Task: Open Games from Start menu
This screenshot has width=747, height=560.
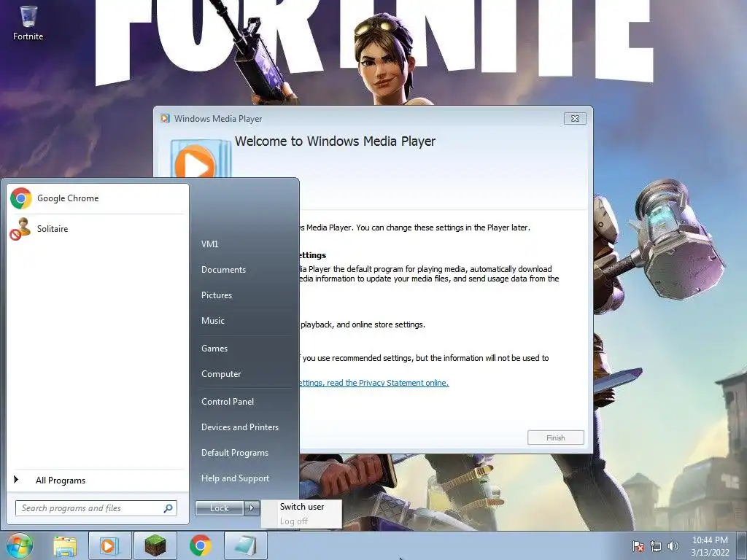Action: point(214,348)
